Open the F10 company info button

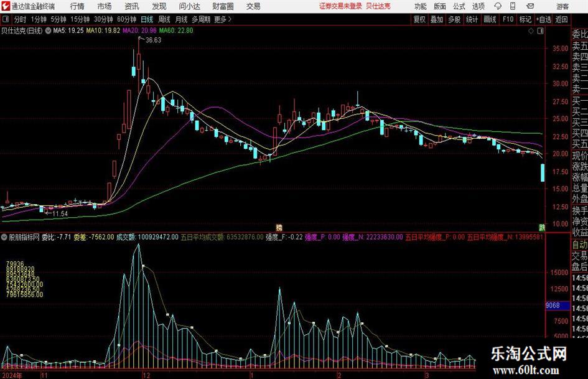(508, 19)
